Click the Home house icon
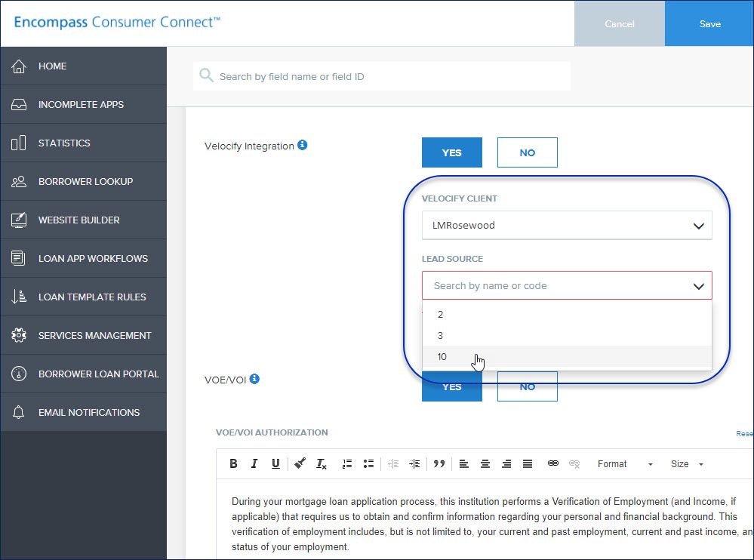 point(19,66)
